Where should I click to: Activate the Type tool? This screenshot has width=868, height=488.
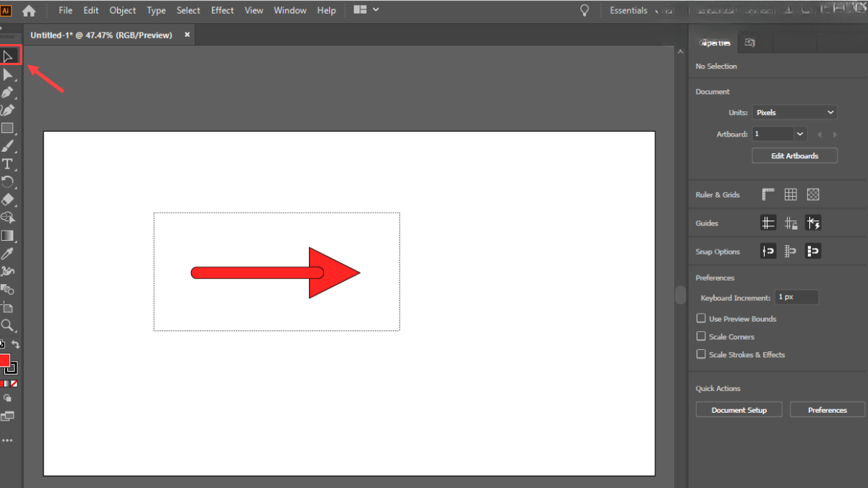8,164
